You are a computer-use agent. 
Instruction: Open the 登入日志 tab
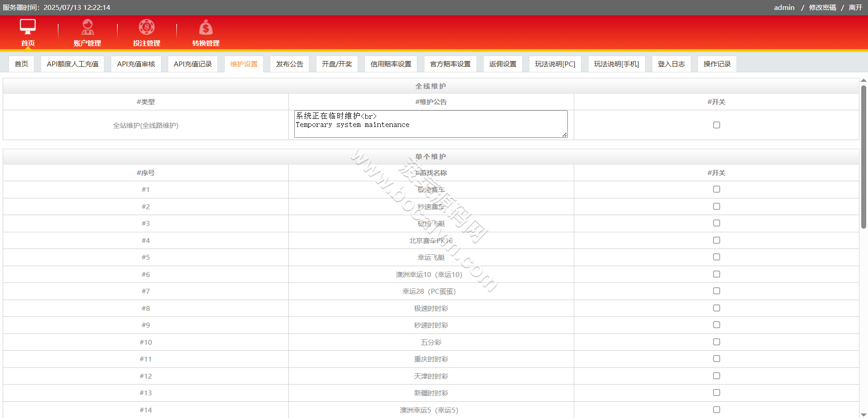click(671, 64)
